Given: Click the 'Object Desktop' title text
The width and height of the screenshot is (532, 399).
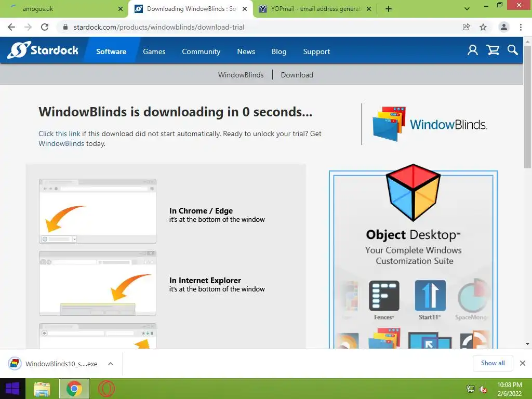Looking at the screenshot, I should [x=413, y=235].
